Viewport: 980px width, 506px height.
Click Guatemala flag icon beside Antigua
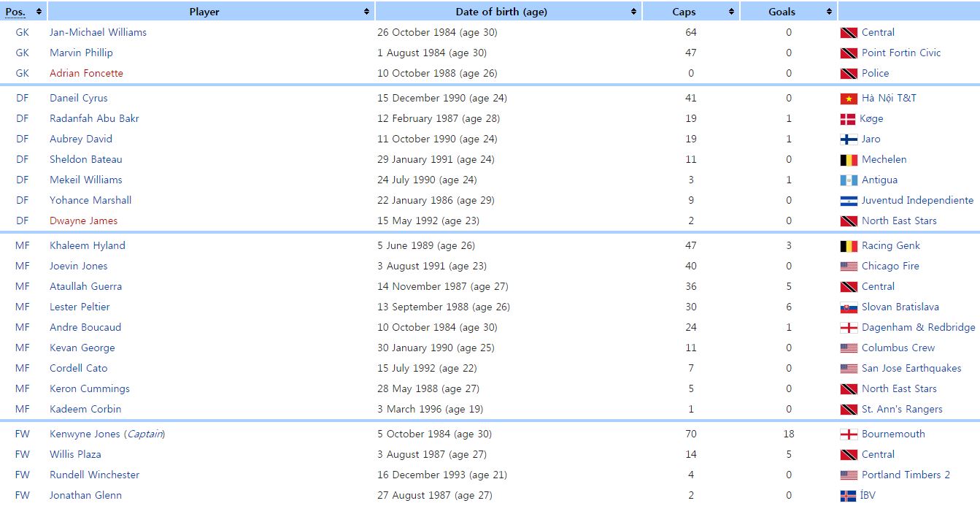(x=849, y=180)
